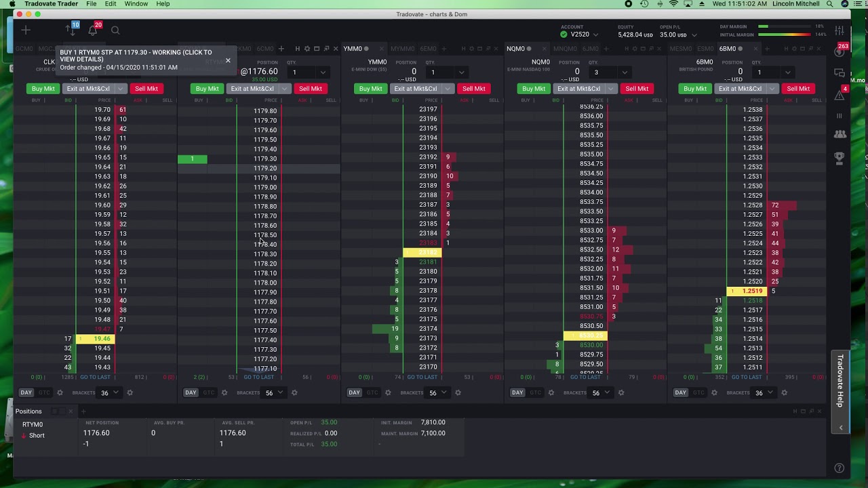
Task: Open the add new module plus icon
Action: pos(26,30)
